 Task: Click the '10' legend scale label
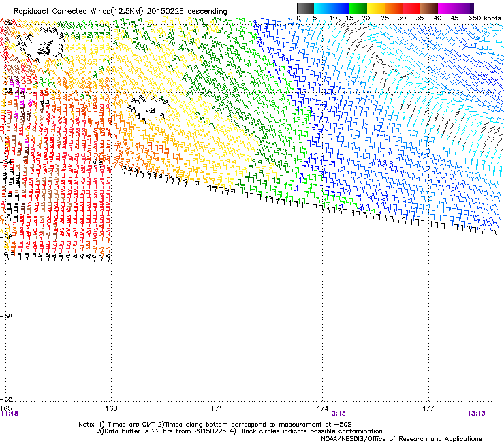333,18
